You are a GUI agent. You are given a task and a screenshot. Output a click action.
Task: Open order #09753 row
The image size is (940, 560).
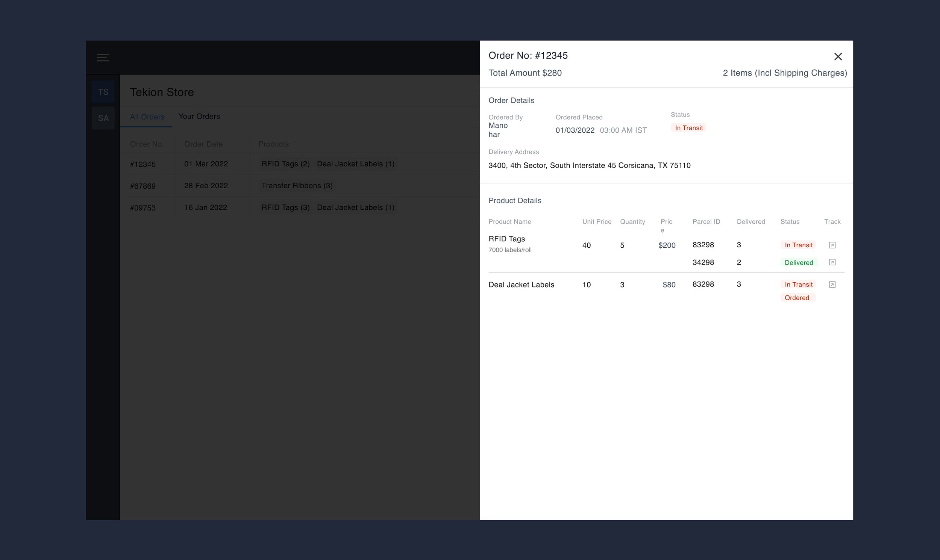(143, 208)
